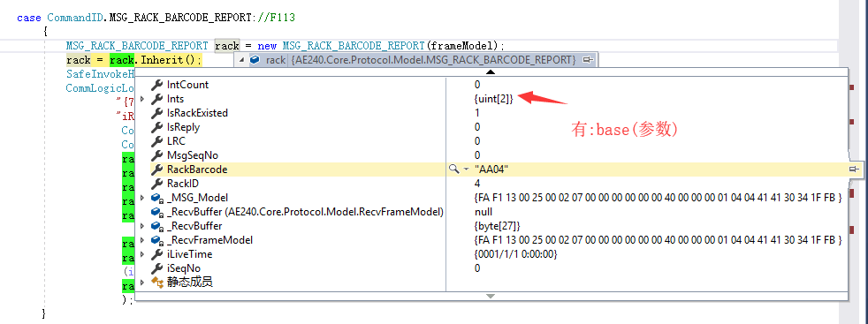Select the RackBarcode property name

coord(197,170)
